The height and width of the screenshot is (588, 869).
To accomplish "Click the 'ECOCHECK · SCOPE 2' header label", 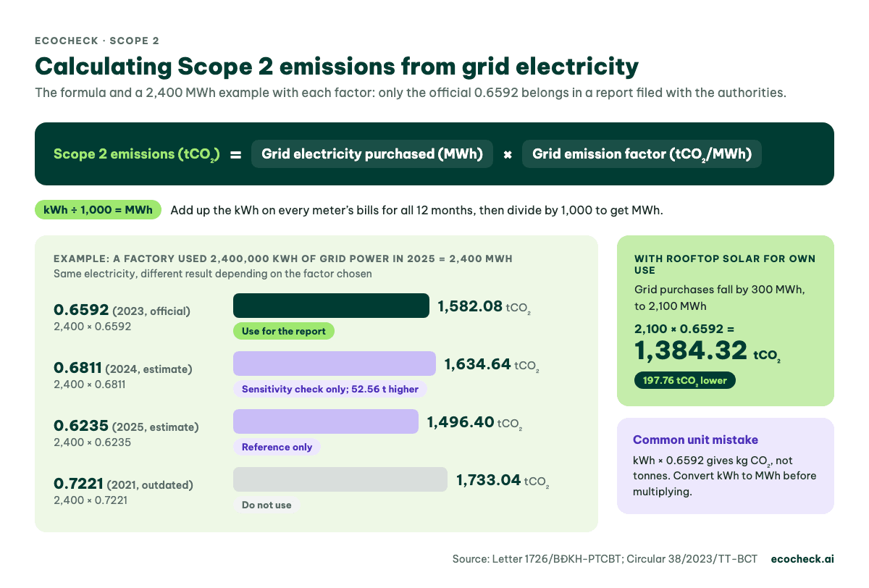I will click(96, 41).
